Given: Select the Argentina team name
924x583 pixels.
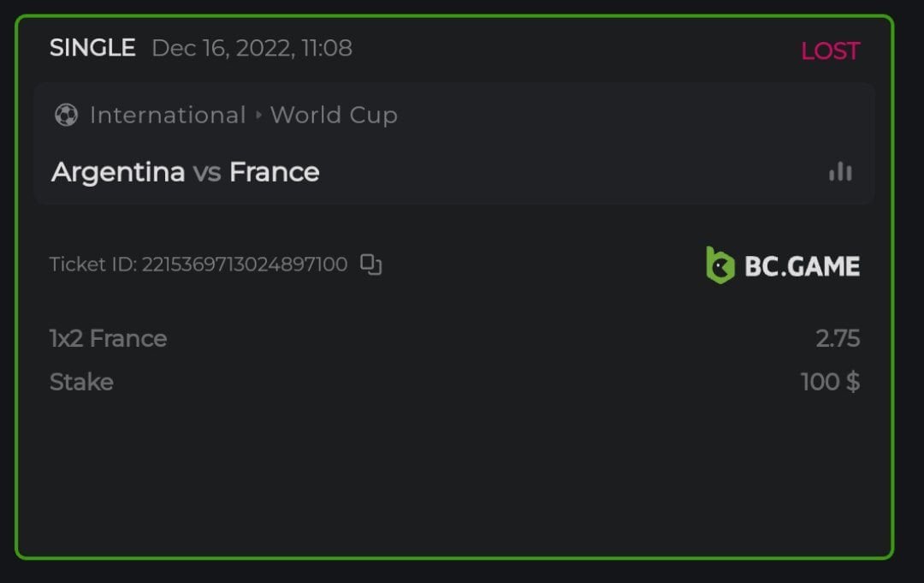Looking at the screenshot, I should [118, 172].
